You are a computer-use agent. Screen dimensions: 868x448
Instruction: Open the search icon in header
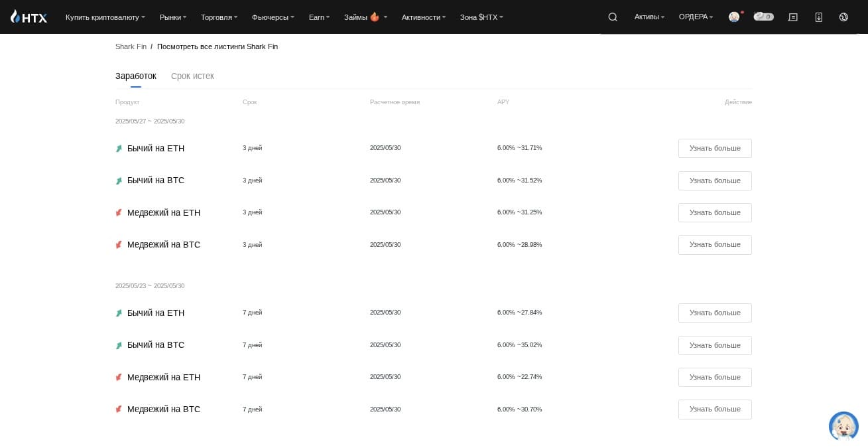pyautogui.click(x=613, y=17)
